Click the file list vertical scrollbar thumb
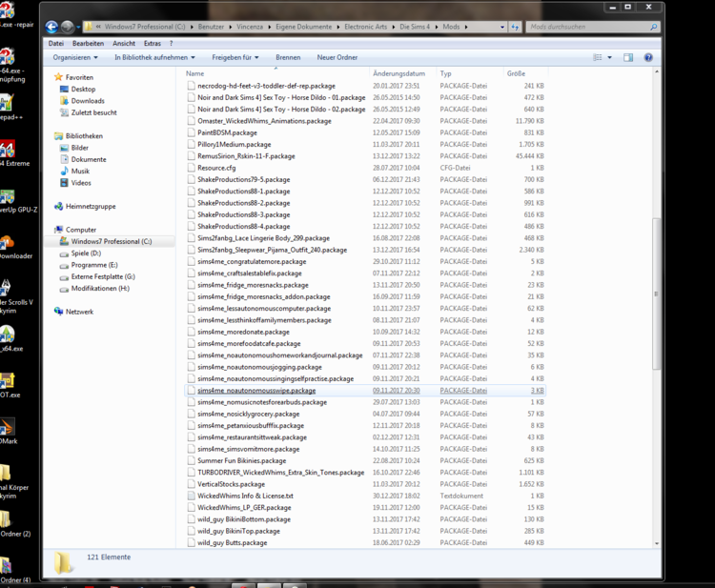 (657, 294)
